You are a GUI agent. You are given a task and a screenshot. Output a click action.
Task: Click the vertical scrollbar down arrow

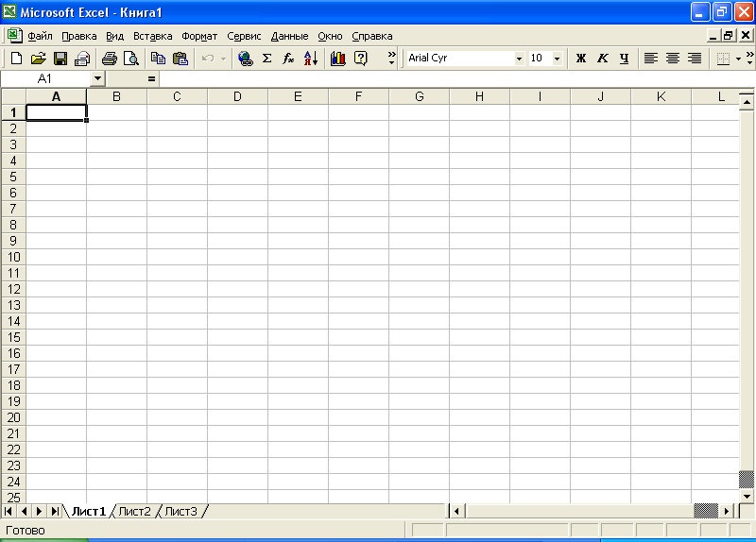[x=747, y=497]
